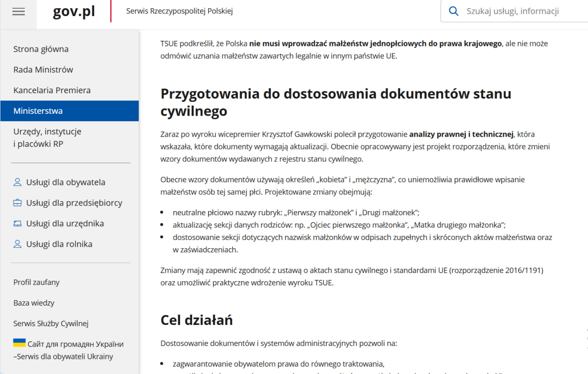Click the sentence starting Obecne wzory dokumentów

point(343,185)
